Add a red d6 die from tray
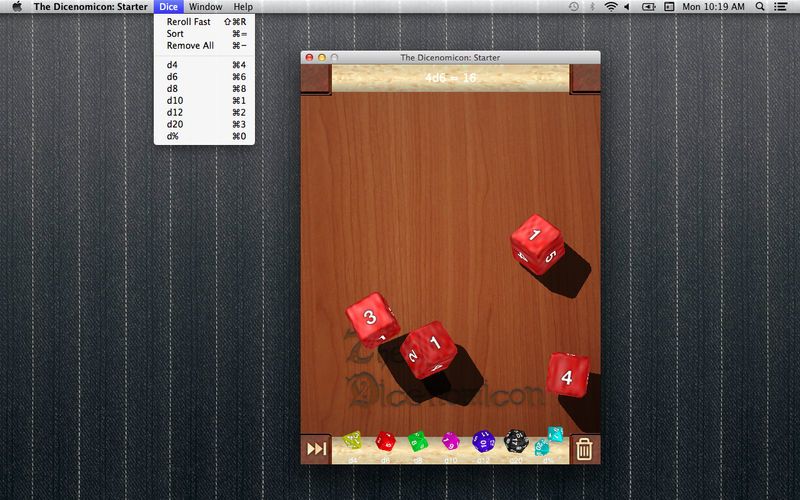Viewport: 800px width, 500px height. coord(385,441)
